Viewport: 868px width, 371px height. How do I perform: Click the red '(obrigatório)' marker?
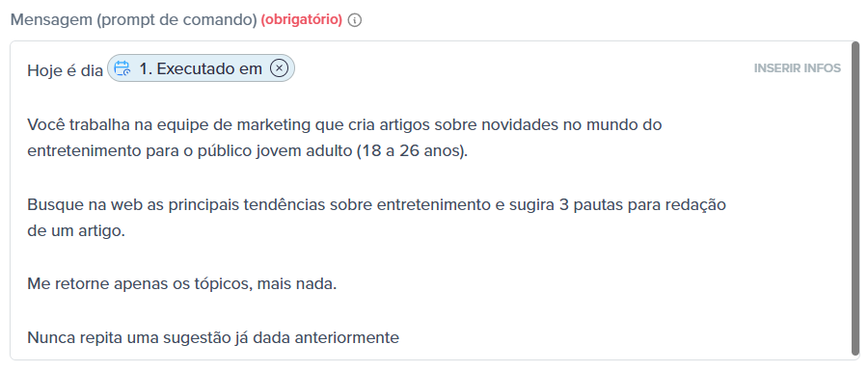point(302,20)
